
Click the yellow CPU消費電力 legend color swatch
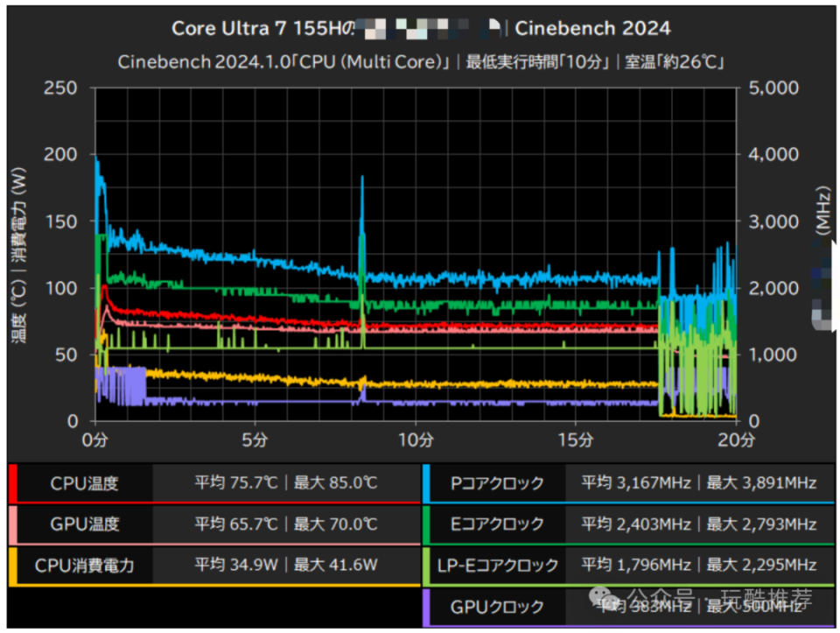point(13,566)
